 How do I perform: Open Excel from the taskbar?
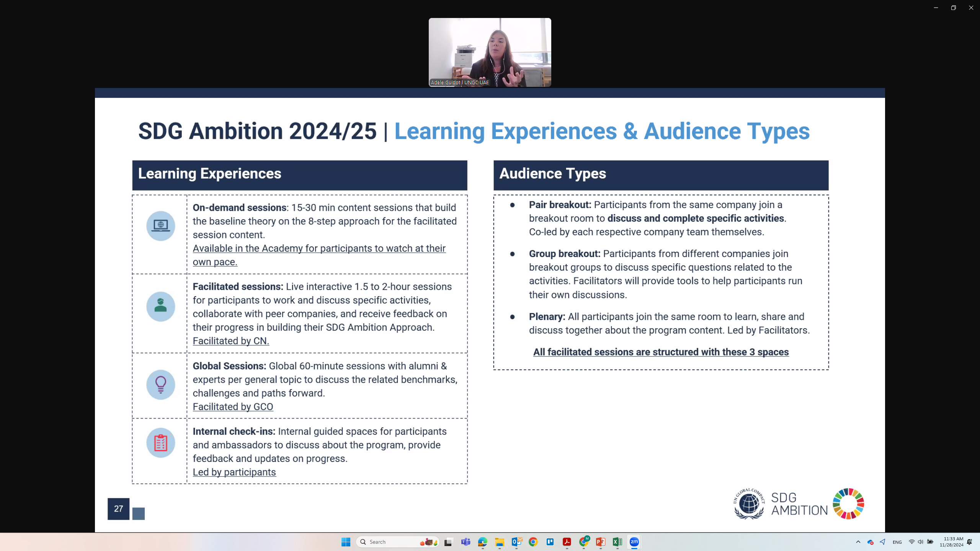[x=617, y=542]
